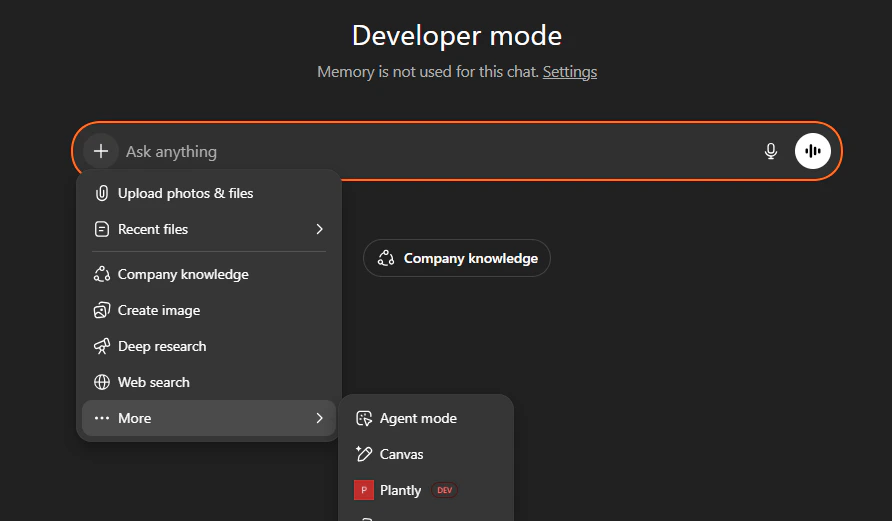Click the red Plantly app icon
892x521 pixels.
tap(364, 490)
